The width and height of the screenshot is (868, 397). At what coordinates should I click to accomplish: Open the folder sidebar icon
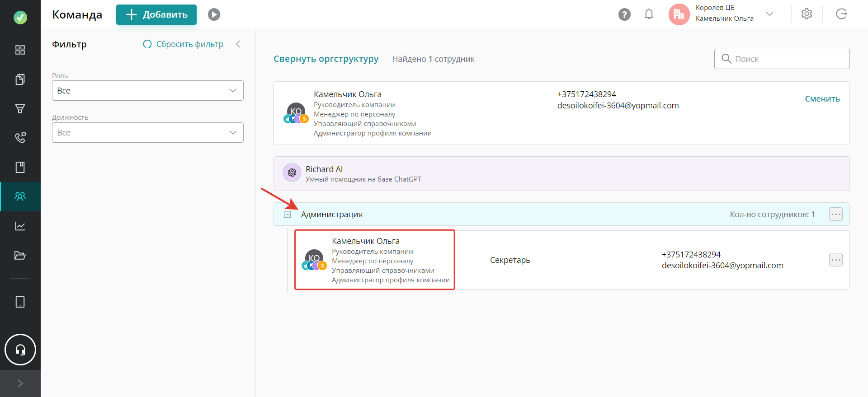click(x=20, y=255)
